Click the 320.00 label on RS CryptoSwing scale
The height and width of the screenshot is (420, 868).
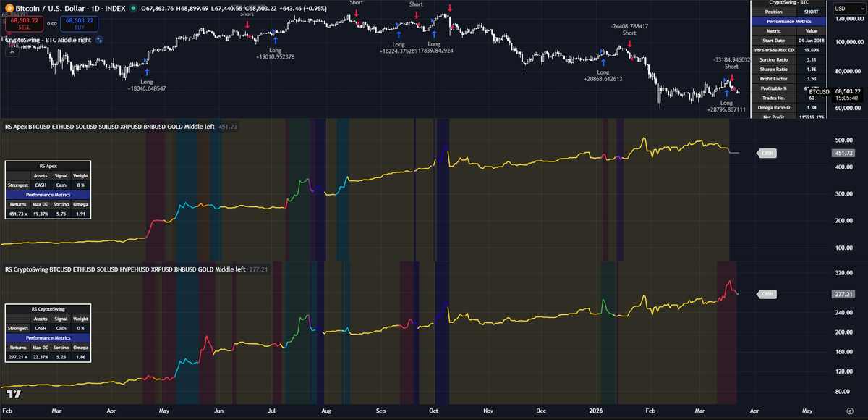(x=844, y=274)
